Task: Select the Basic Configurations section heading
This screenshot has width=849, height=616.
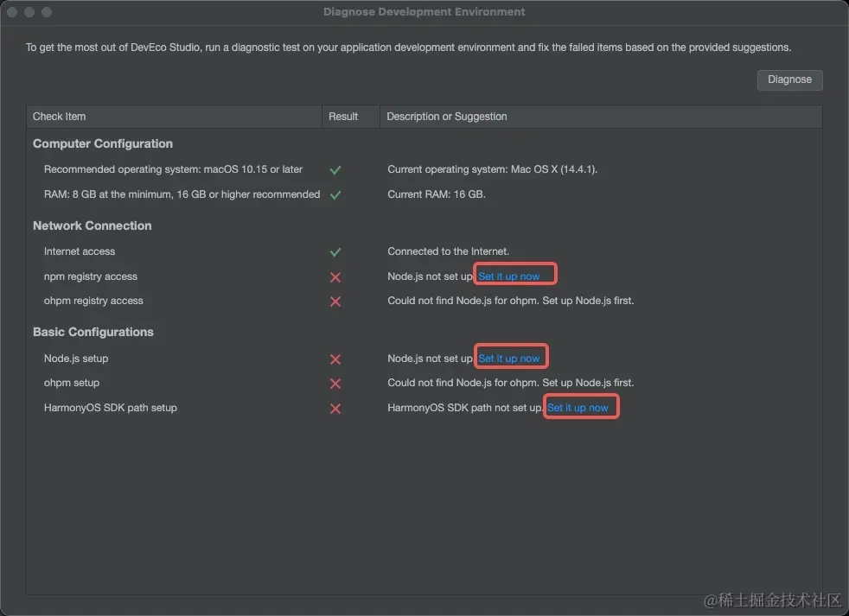Action: (x=93, y=333)
